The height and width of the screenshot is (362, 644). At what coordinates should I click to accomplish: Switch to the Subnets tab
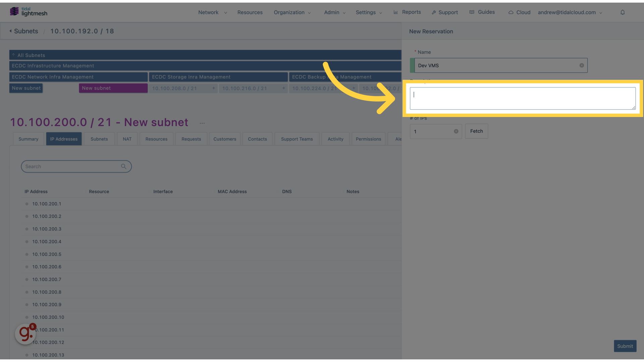(x=99, y=139)
